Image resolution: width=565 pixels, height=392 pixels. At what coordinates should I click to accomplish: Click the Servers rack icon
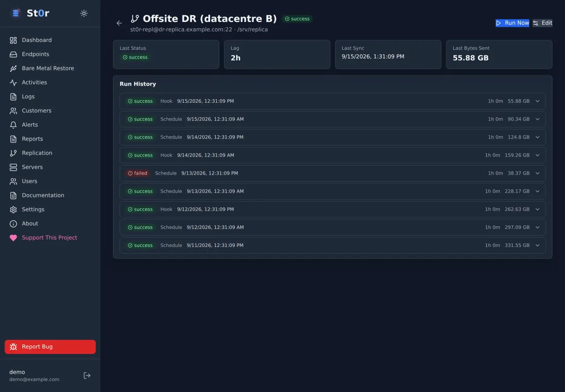coord(13,167)
